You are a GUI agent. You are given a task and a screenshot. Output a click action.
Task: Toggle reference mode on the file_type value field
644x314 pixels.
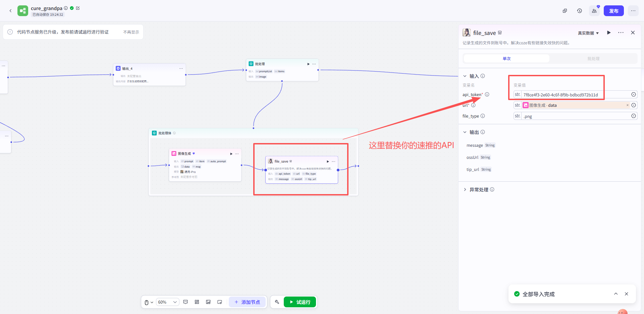(634, 116)
